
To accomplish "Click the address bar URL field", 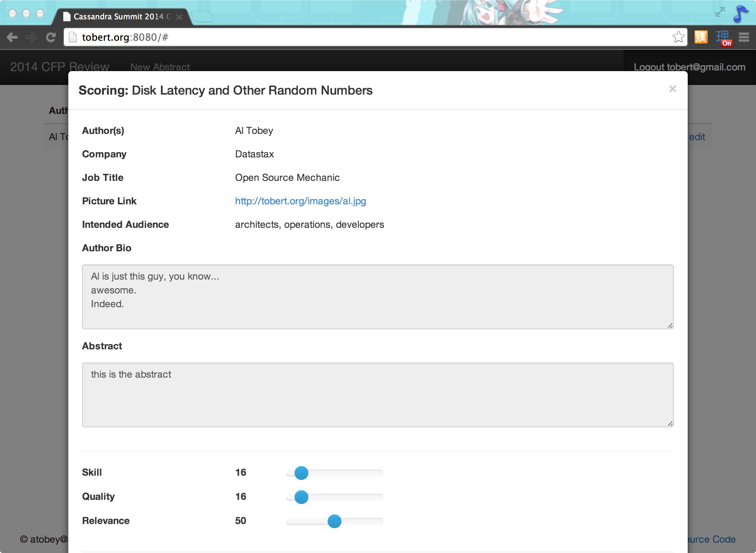I will [345, 37].
